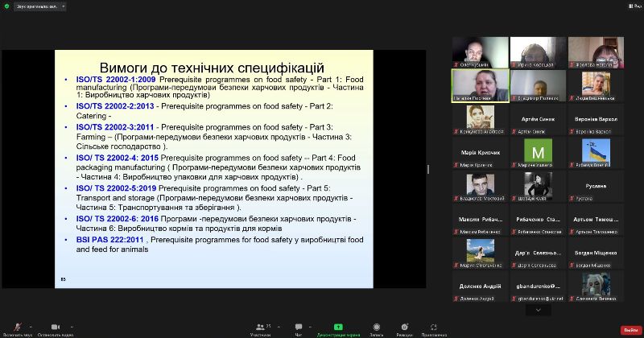The height and width of the screenshot is (338, 644).
Task: Select tile with mountain meadow avatar
Action: coord(480,253)
